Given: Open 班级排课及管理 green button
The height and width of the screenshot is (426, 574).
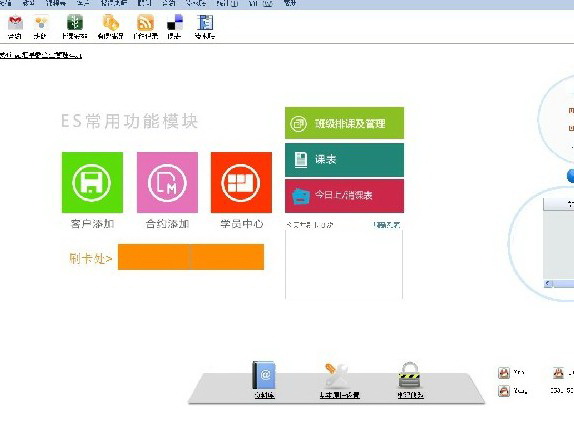Looking at the screenshot, I should tap(344, 123).
